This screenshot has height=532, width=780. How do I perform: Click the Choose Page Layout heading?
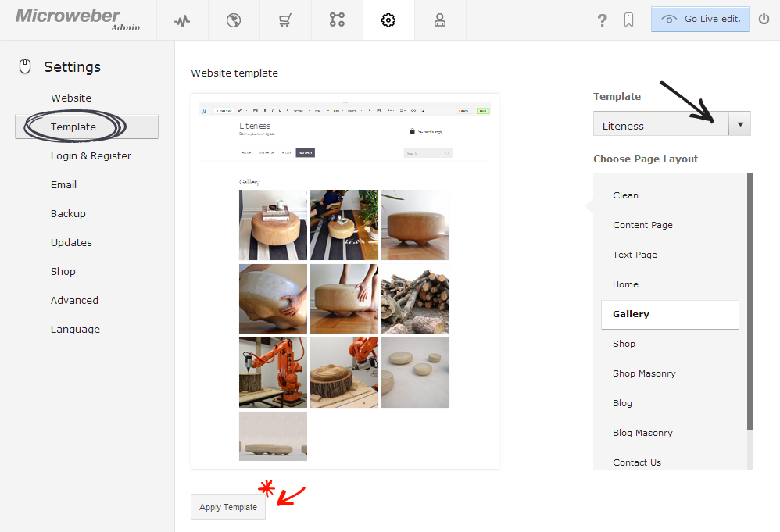646,159
